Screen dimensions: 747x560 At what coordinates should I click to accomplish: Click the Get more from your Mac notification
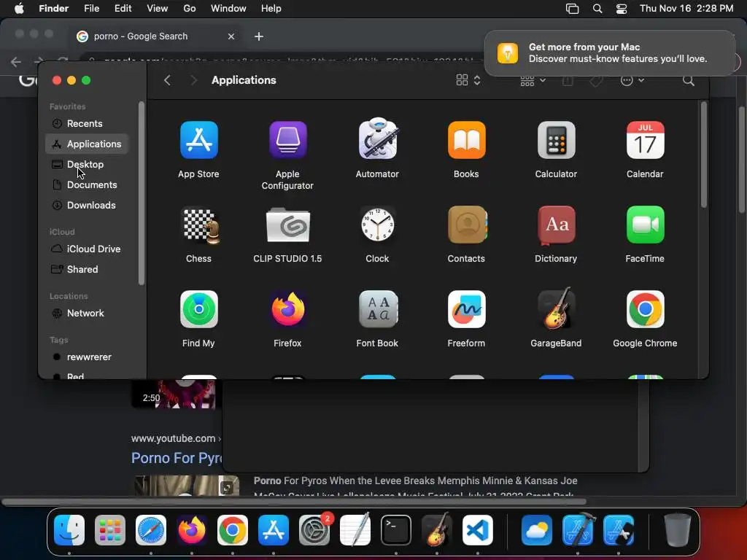click(610, 52)
